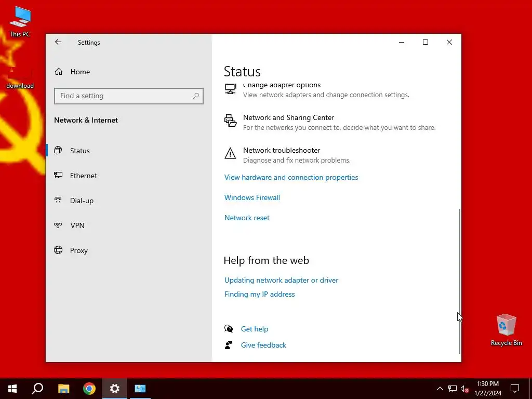Screen dimensions: 532x399
Task: Open taskbar Search magnifier
Action: pos(37,389)
